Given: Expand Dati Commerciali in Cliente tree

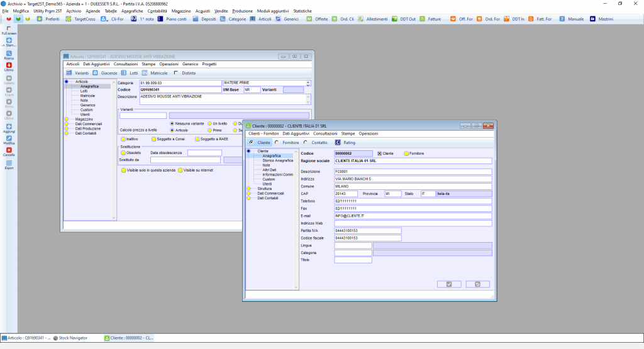Looking at the screenshot, I should [248, 194].
